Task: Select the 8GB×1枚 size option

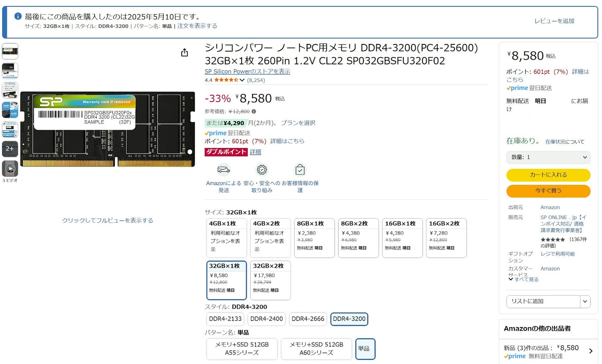Action: (x=315, y=238)
